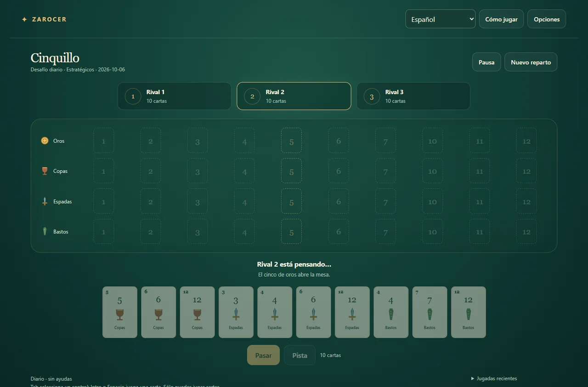Play the 7 of Bastos card
Viewport: 588px width, 387px height.
pos(430,312)
